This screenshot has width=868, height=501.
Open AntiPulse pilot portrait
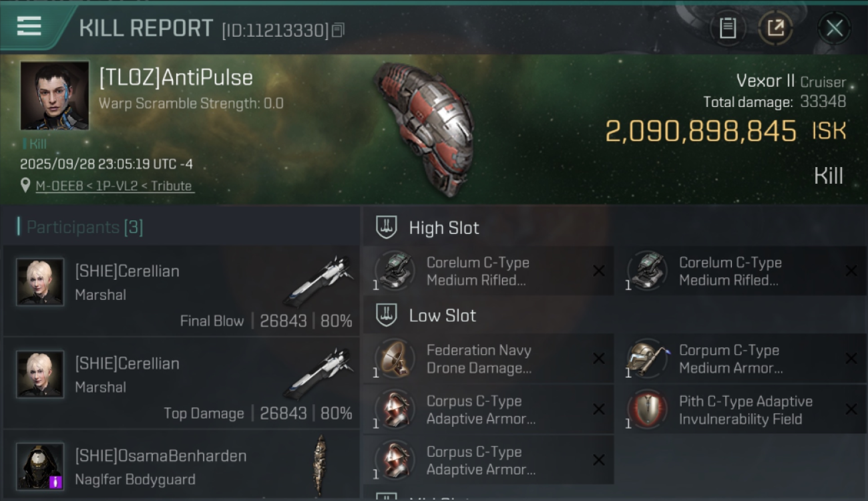click(x=54, y=96)
